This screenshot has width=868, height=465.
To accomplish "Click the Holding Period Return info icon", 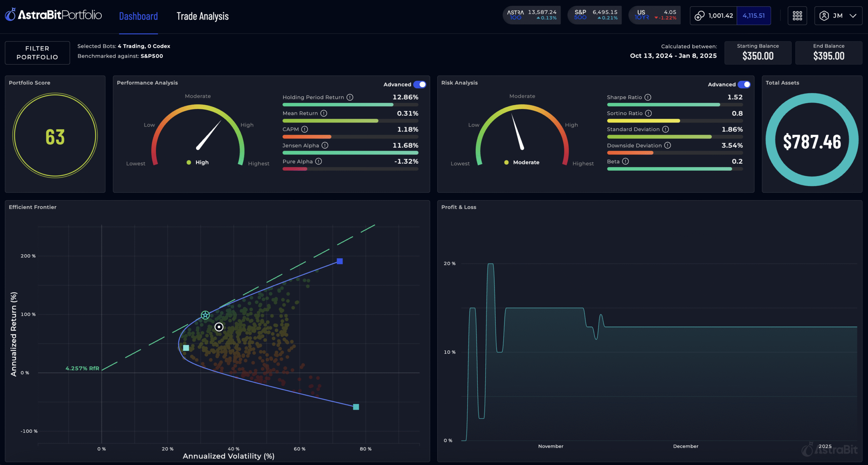I will (350, 97).
